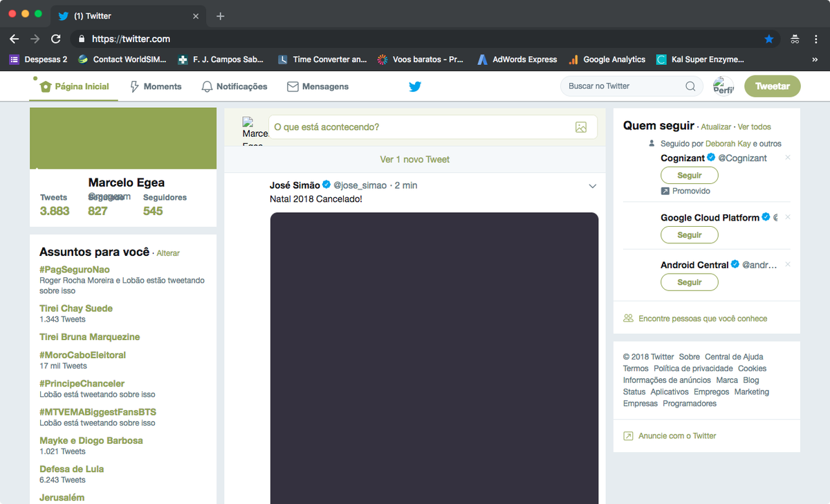830x504 pixels.
Task: Click the Tweetar button
Action: (x=772, y=86)
